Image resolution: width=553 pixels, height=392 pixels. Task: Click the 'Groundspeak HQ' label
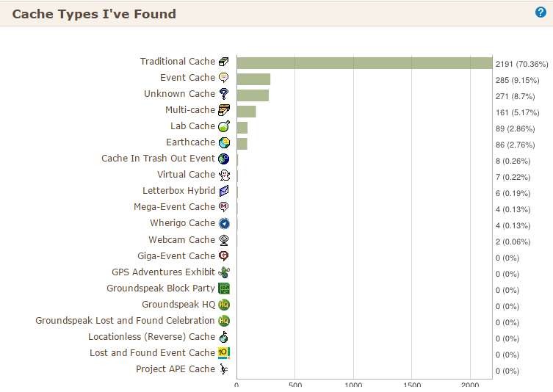[x=178, y=305]
